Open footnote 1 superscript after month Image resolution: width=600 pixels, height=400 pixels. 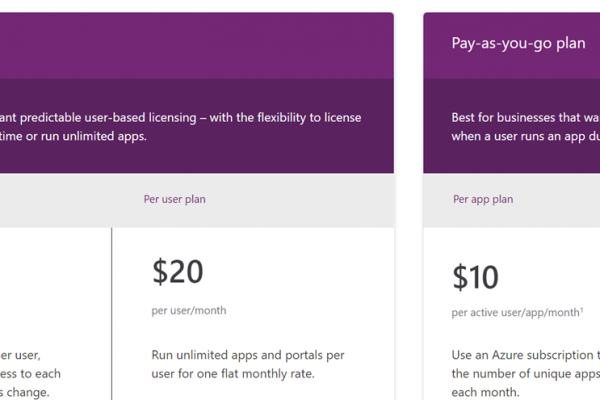582,310
